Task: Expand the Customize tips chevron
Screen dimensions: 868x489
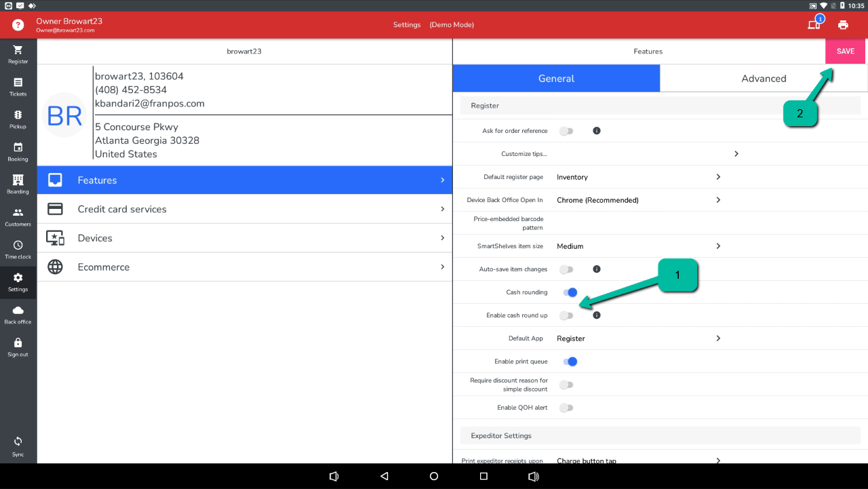Action: (736, 154)
